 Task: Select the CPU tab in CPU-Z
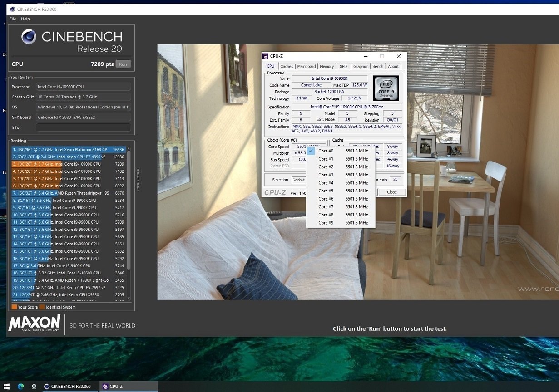[x=271, y=66]
